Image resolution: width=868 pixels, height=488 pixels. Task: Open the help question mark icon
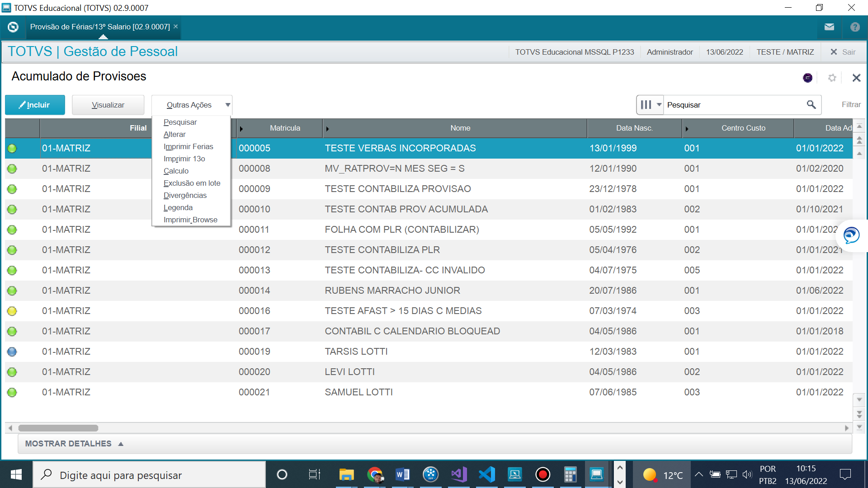pos(855,27)
